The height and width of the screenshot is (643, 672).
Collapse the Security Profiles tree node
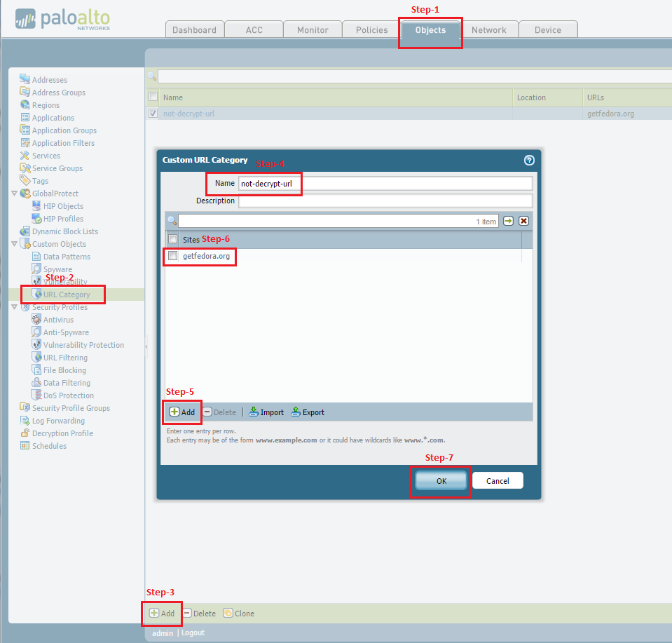pos(14,307)
